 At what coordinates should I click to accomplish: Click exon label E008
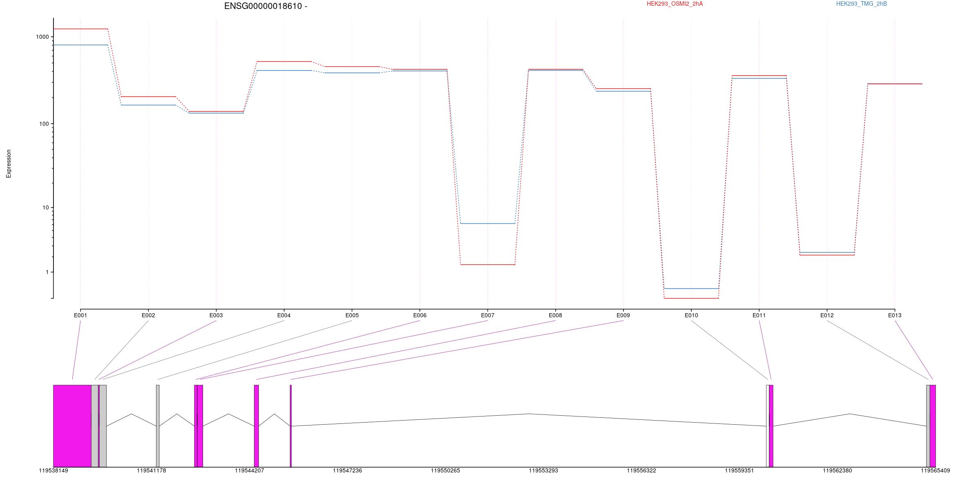point(555,315)
